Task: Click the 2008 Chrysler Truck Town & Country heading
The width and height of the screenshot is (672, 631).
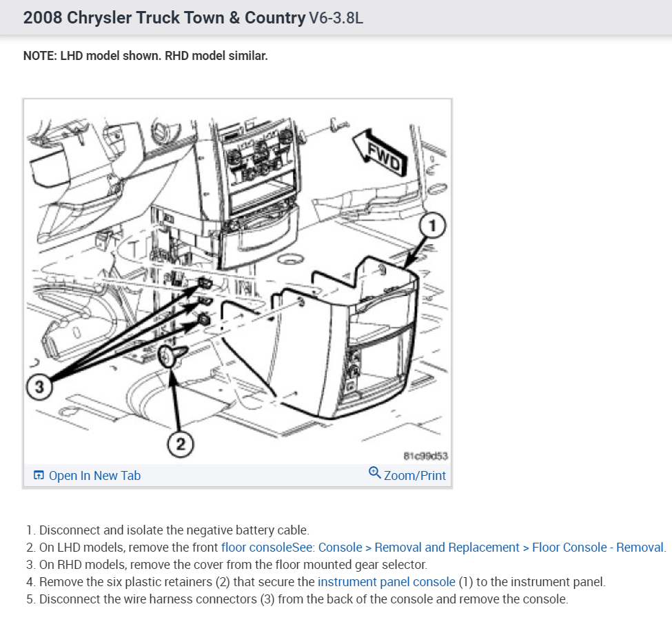Action: (x=164, y=17)
